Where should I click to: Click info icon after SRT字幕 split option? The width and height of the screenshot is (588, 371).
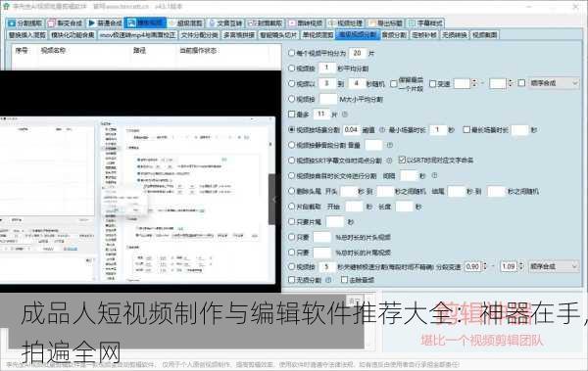coord(389,161)
